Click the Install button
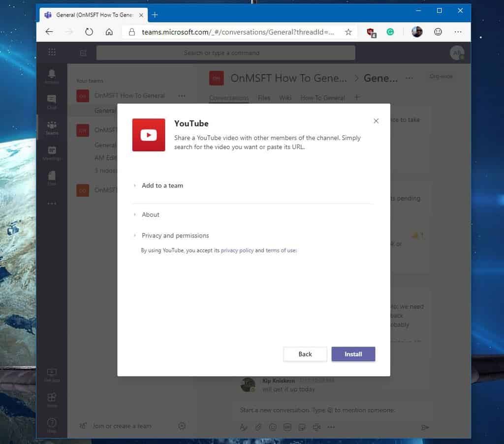 (x=353, y=354)
